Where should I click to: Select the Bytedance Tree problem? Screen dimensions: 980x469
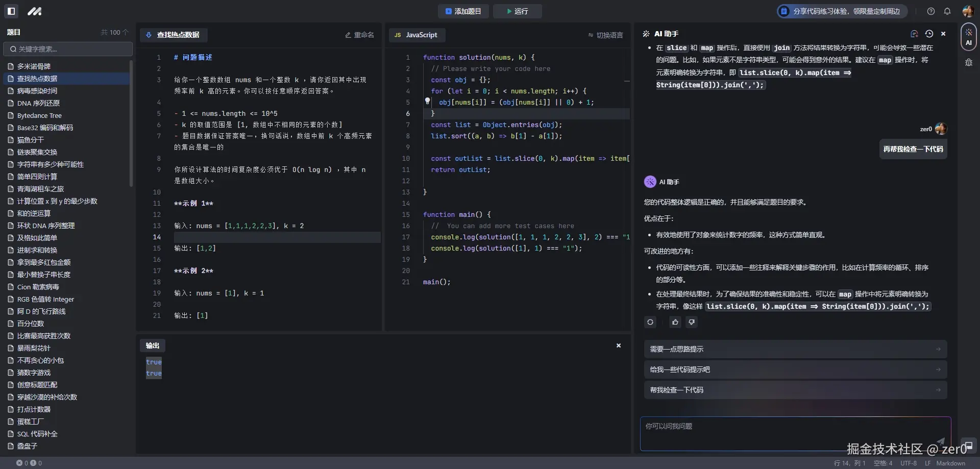coord(41,115)
